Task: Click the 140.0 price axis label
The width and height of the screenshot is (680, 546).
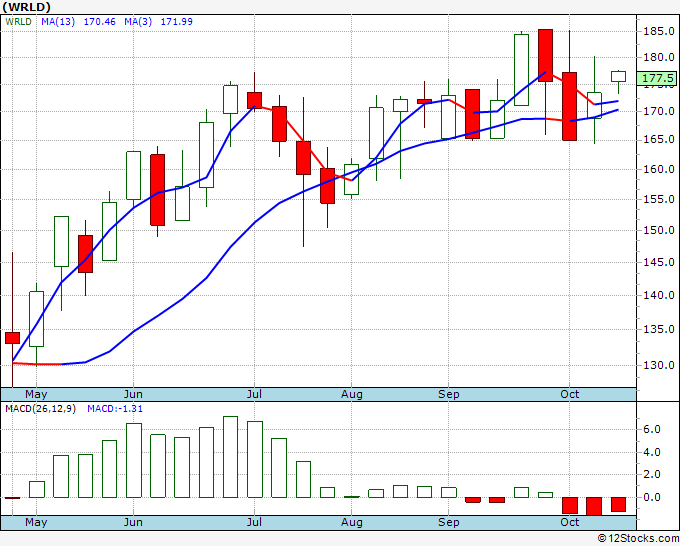Action: point(659,295)
